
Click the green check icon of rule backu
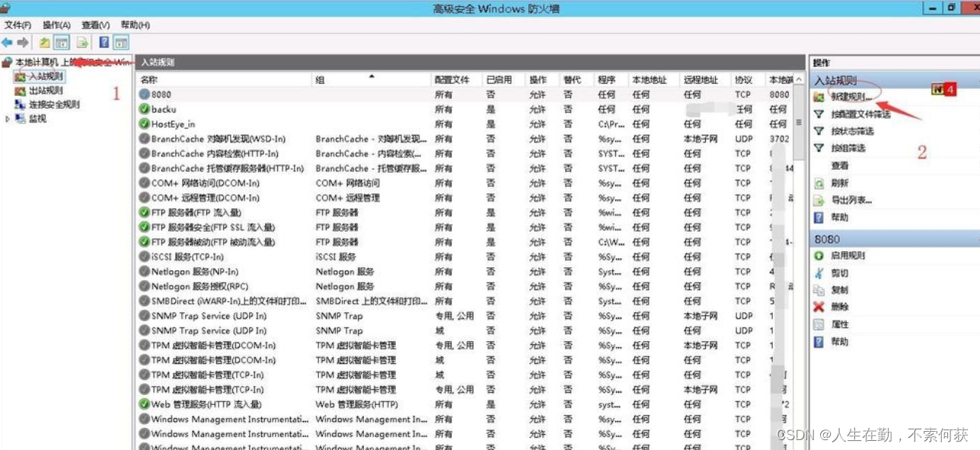coord(145,109)
